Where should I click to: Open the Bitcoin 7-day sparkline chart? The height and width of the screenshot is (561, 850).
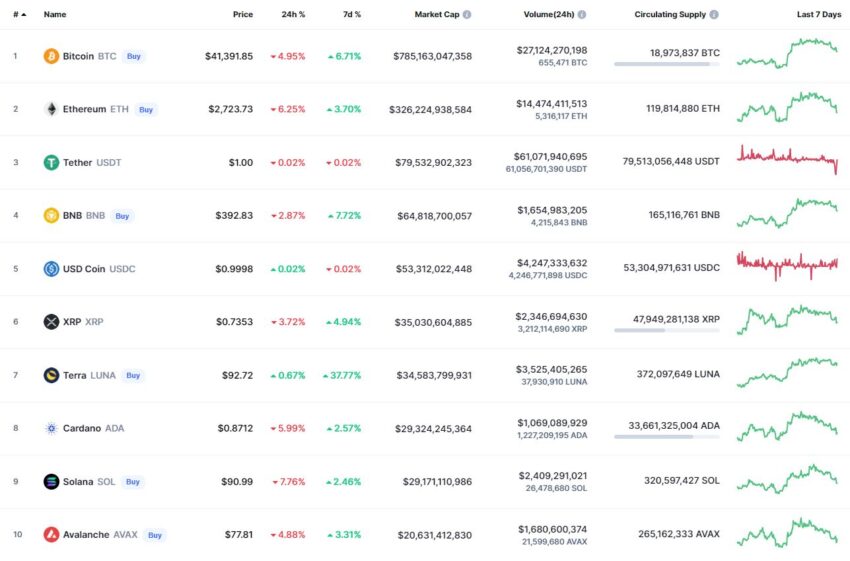coord(787,53)
